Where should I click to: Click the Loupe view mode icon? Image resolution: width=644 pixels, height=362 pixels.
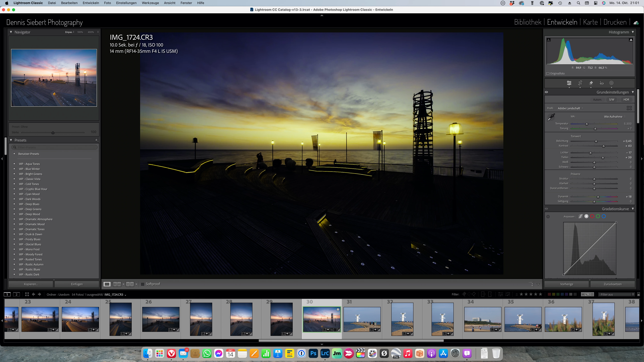pyautogui.click(x=107, y=284)
